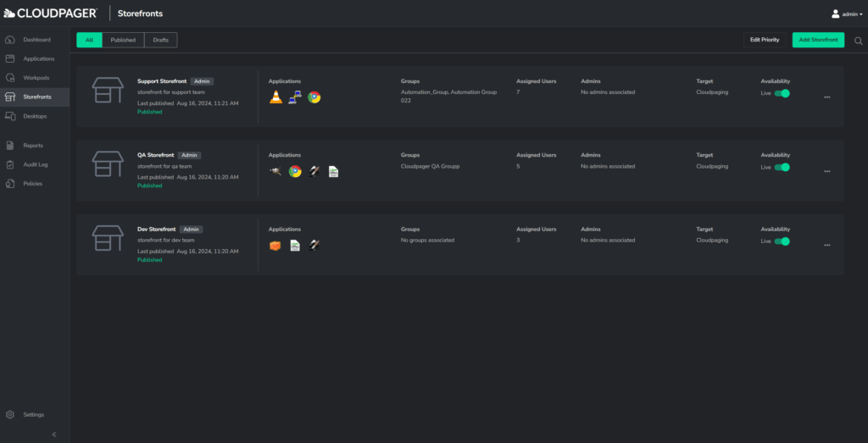Click the networked computers icon in Support Storefront
868x443 pixels.
[294, 97]
